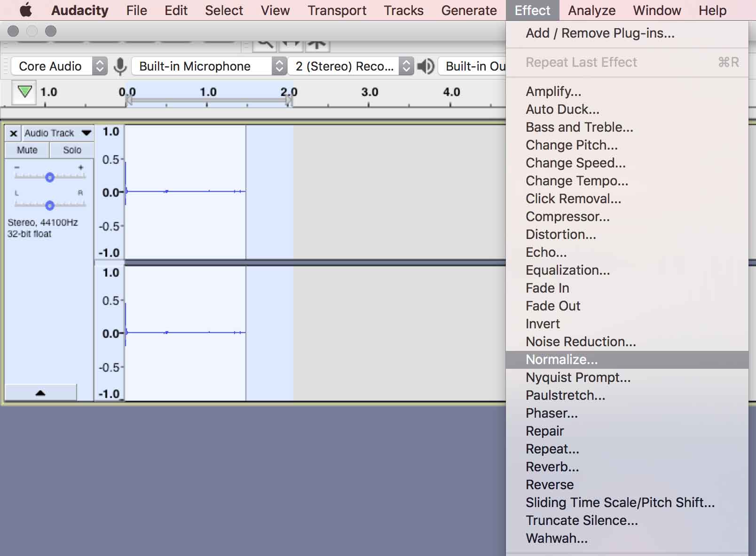Select Sliding Time Scale/Pitch Shift...
This screenshot has width=756, height=556.
pos(627,502)
